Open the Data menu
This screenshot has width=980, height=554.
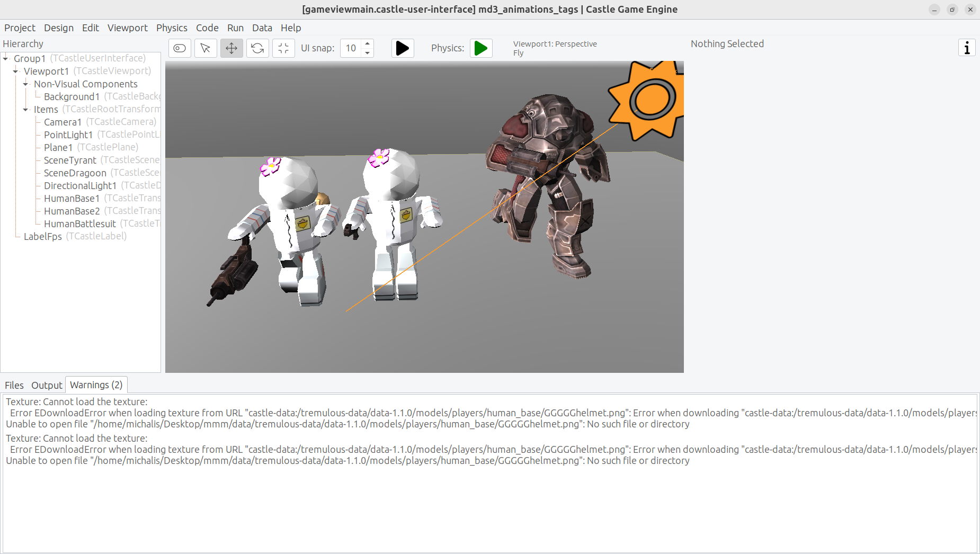(x=262, y=28)
